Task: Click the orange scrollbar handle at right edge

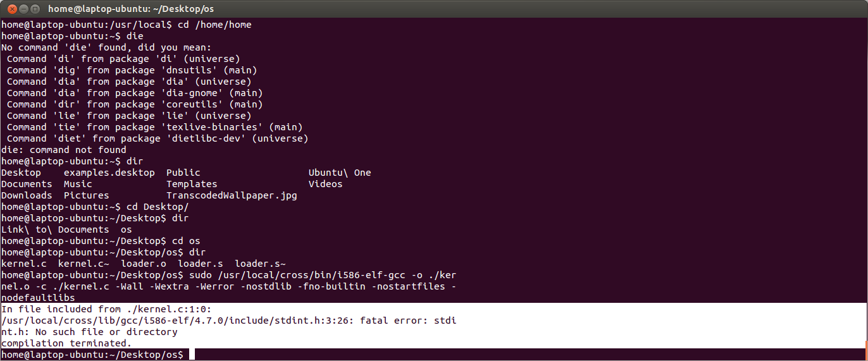Action: [866, 350]
